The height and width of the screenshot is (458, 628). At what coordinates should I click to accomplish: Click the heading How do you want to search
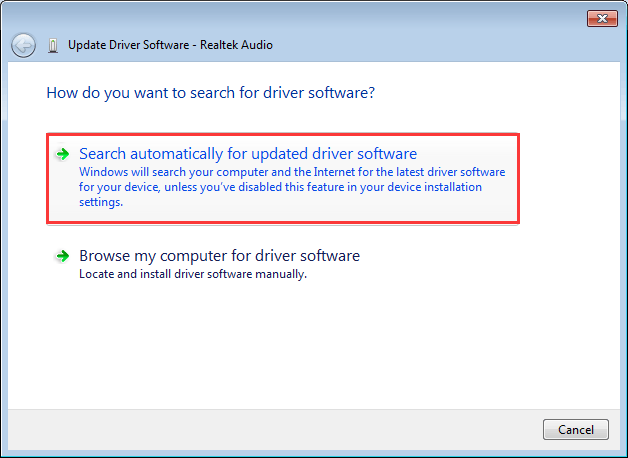[211, 93]
